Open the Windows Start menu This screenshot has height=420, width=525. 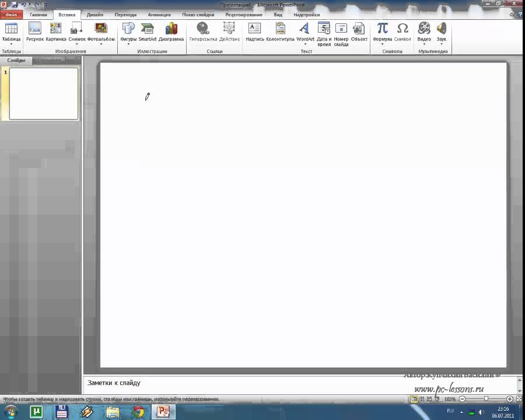tap(10, 412)
